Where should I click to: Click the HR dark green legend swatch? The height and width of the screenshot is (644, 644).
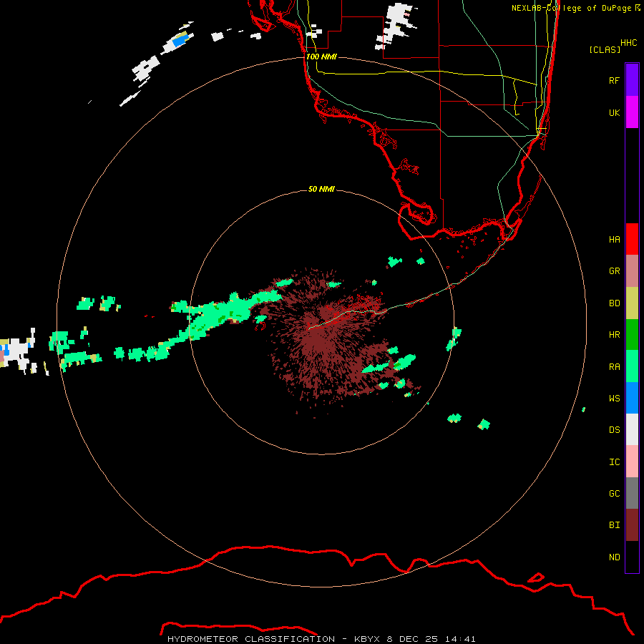click(x=632, y=335)
